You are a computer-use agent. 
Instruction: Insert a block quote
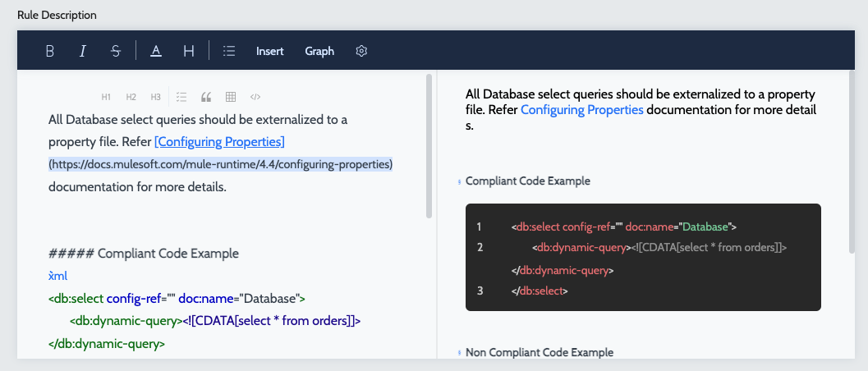coord(206,98)
